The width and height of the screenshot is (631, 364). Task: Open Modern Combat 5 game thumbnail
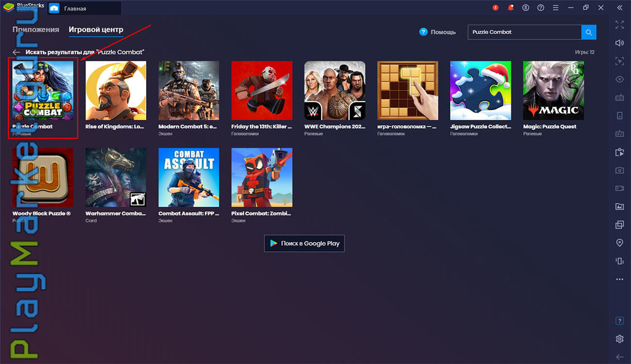[x=189, y=91]
